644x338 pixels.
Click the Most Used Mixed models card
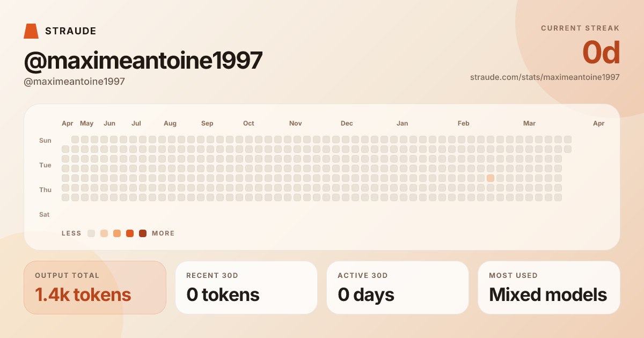[549, 288]
